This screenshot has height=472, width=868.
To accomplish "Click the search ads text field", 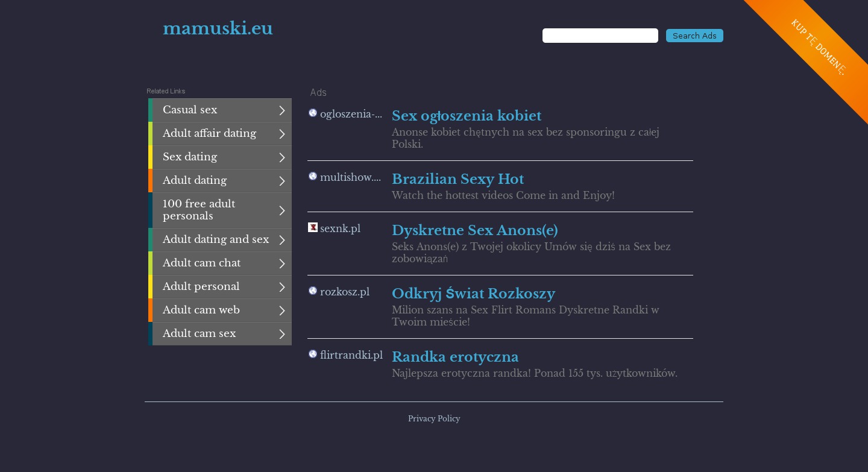I will tap(600, 36).
